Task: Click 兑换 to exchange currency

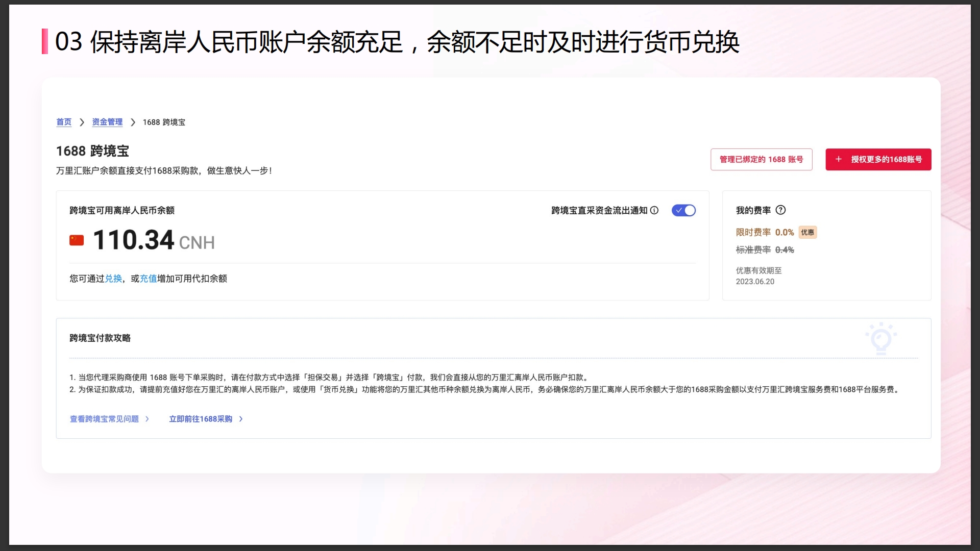Action: (113, 279)
